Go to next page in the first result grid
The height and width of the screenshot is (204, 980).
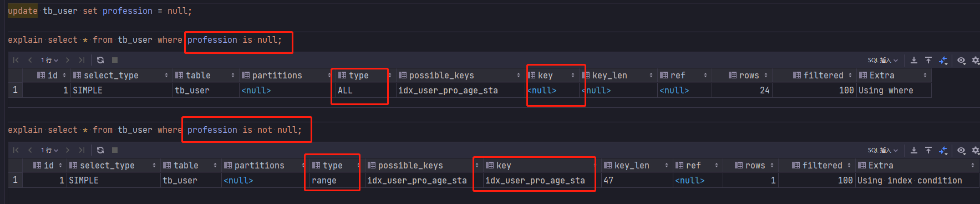[68, 60]
